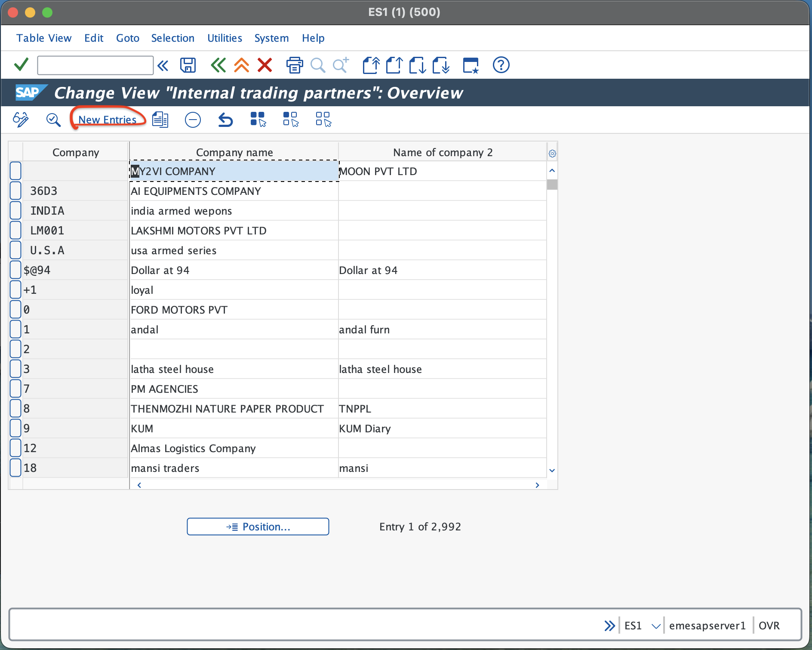Click the green checkmark Enter icon
812x650 pixels.
pos(21,65)
